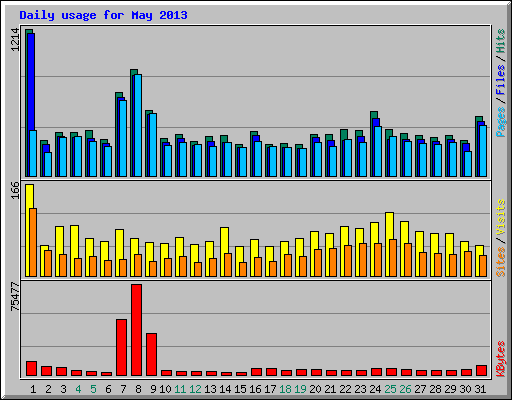
Task: Click green weekend day label 12
Action: click(x=195, y=389)
